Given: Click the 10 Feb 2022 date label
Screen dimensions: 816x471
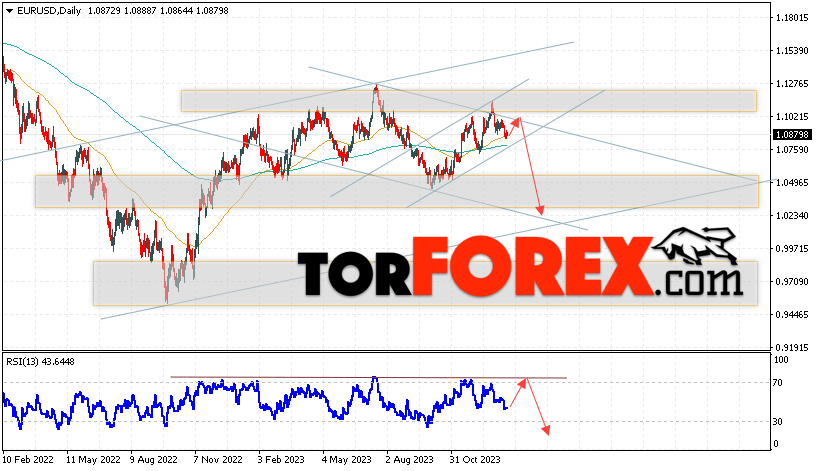Looking at the screenshot, I should pyautogui.click(x=28, y=460).
